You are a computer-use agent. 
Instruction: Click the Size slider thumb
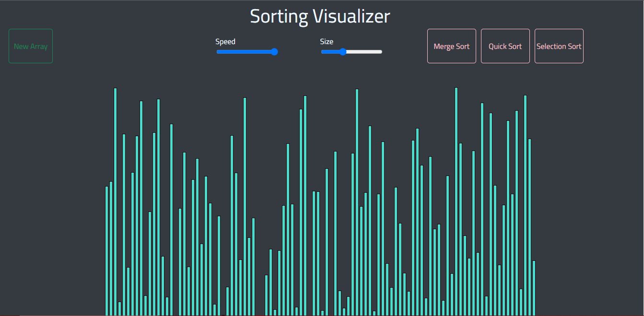(342, 51)
